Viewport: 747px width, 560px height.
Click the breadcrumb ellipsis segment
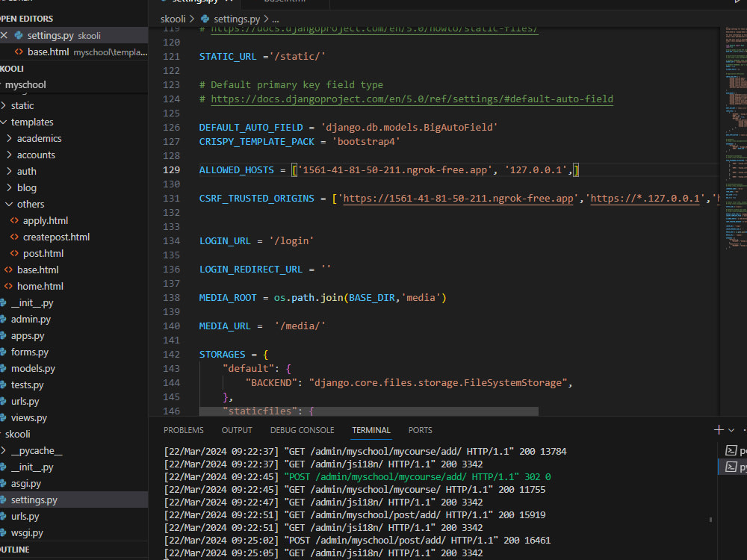tap(276, 20)
